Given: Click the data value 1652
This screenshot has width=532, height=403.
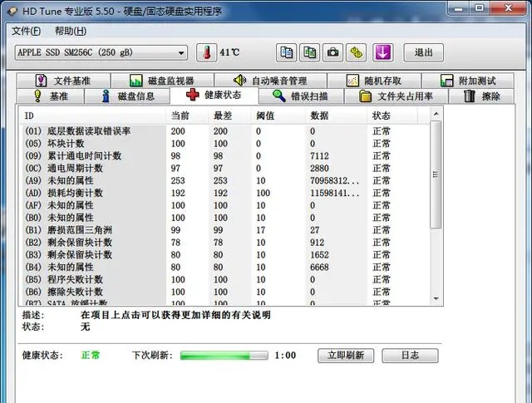Looking at the screenshot, I should coord(319,255).
